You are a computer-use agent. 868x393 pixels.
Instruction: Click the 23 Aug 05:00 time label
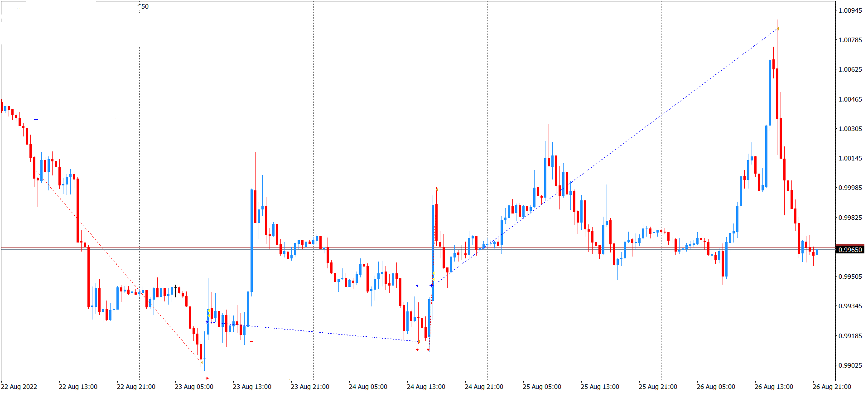[x=194, y=387]
